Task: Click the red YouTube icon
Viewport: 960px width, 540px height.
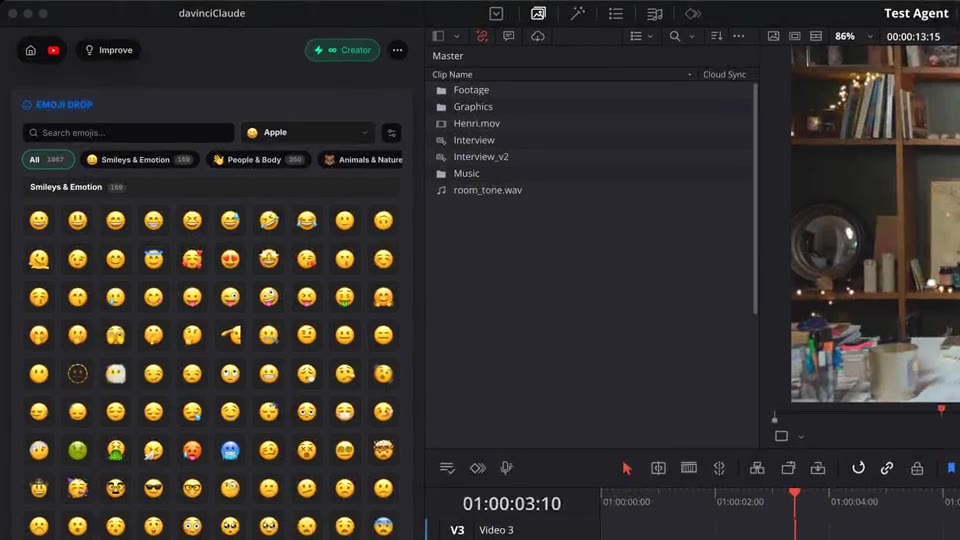Action: coord(53,50)
